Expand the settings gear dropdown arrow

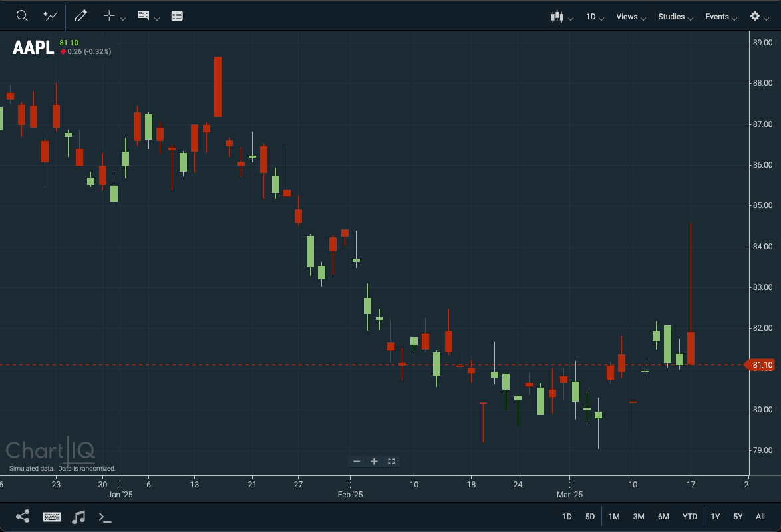[766, 19]
